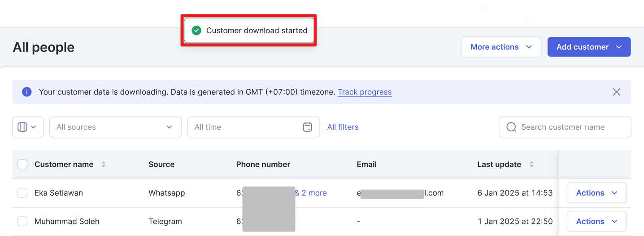The height and width of the screenshot is (236, 644).
Task: Click the search magnifier icon
Action: click(x=511, y=127)
